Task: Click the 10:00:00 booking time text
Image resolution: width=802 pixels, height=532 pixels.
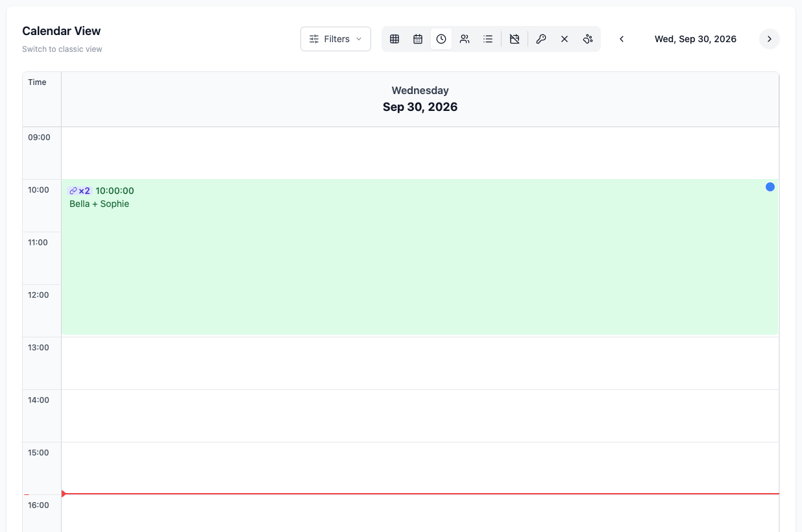Action: point(115,191)
